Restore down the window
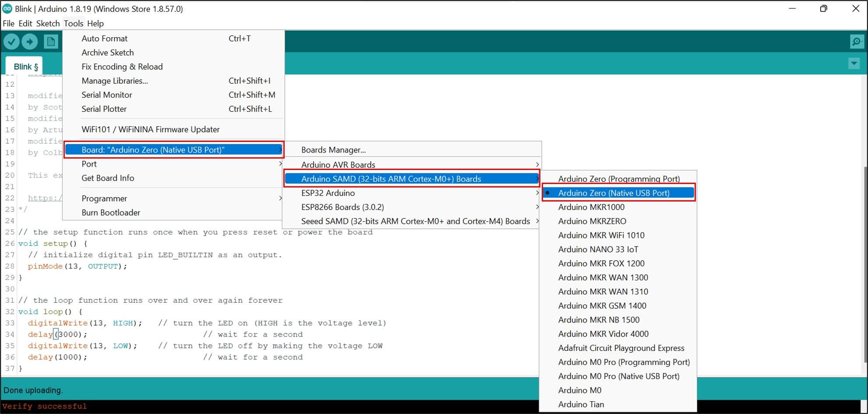 (823, 9)
